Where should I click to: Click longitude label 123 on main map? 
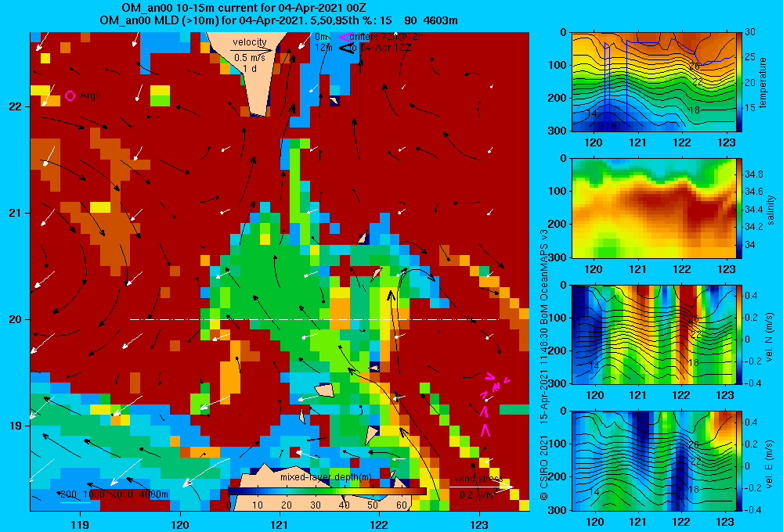click(x=479, y=524)
